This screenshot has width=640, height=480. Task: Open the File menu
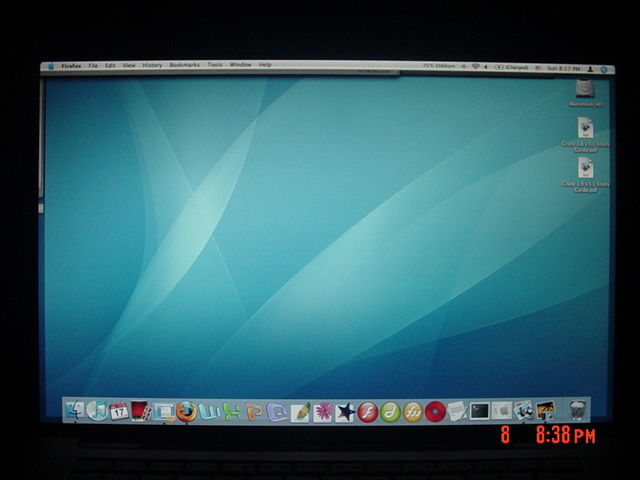93,66
